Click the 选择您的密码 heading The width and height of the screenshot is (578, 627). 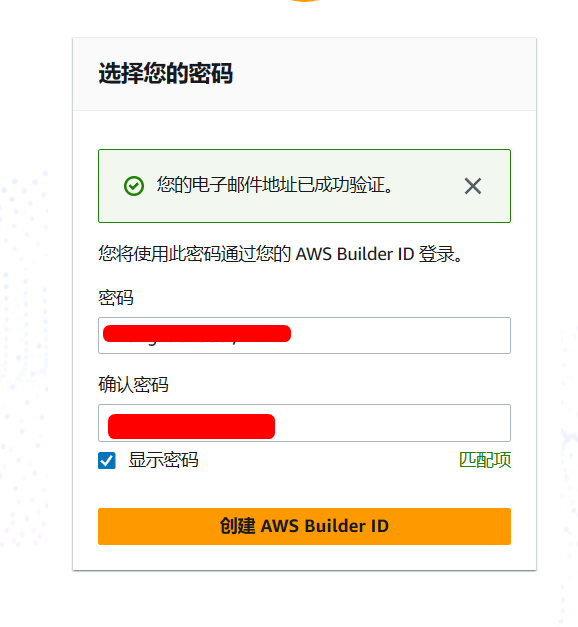click(x=166, y=73)
